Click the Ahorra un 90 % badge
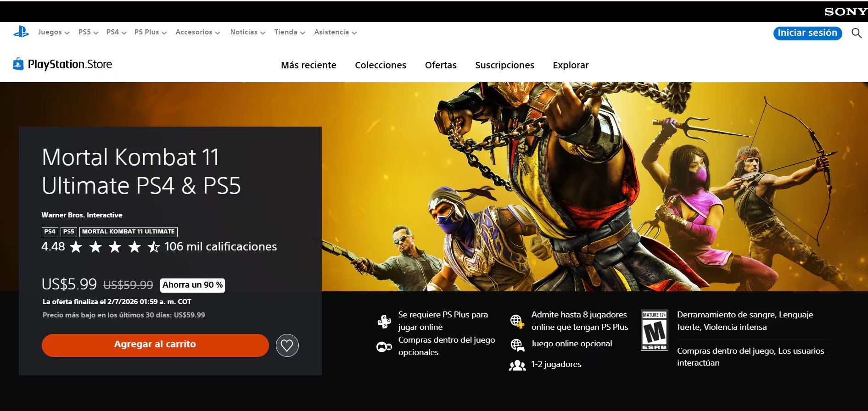 192,285
